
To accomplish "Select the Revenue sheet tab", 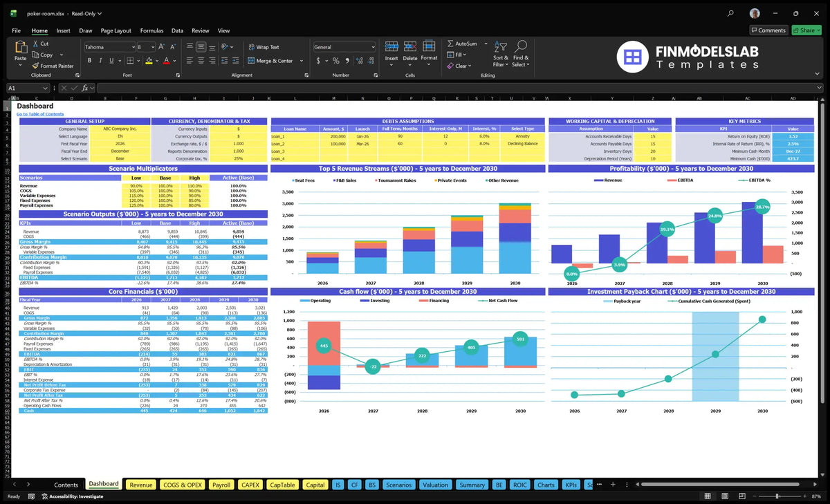I will (x=141, y=485).
